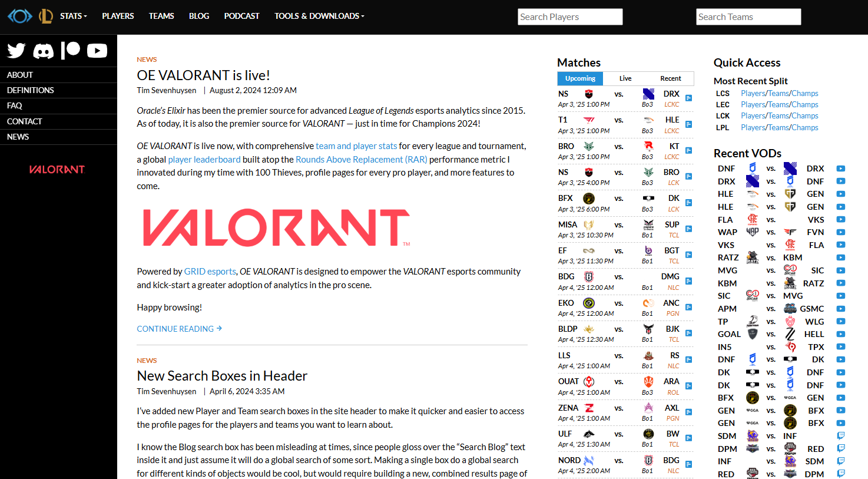Open match details icon for NS vs DRX

(x=688, y=98)
